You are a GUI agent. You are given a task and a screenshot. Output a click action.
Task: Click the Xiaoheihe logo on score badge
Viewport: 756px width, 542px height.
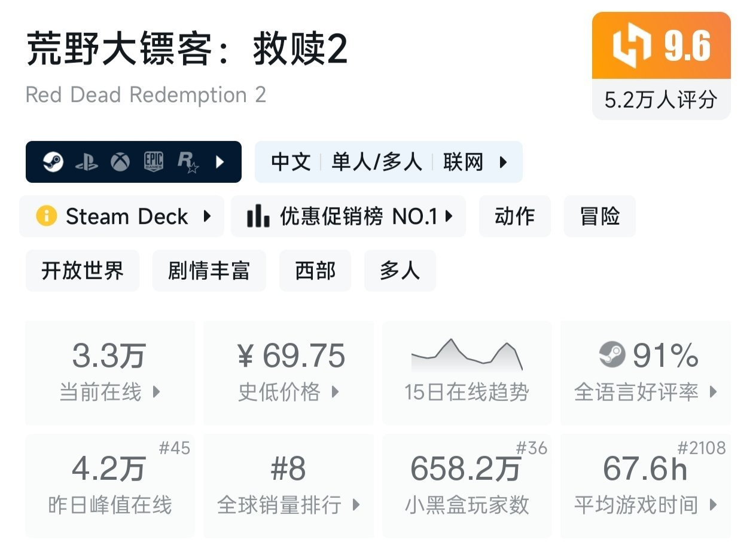(632, 47)
